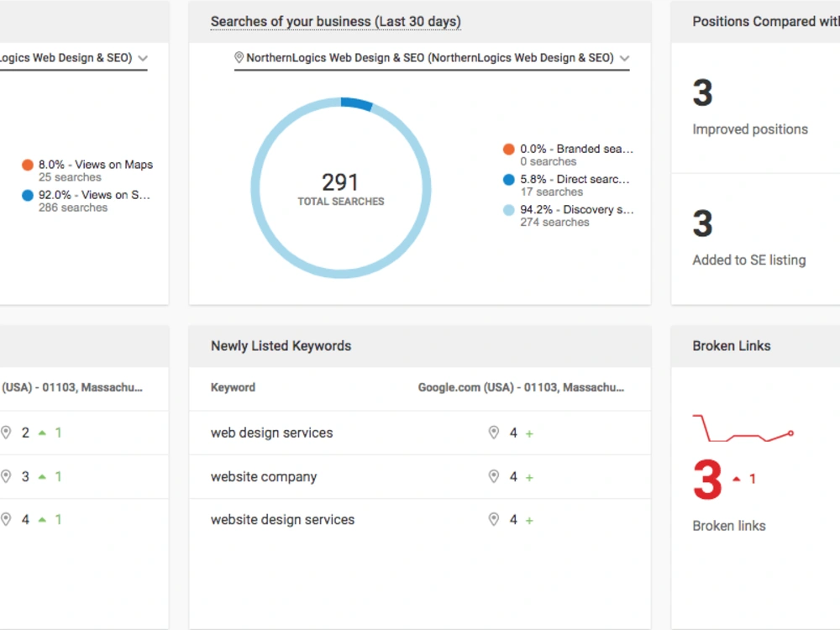This screenshot has height=630, width=840.
Task: Click the dark blue Direct segment of donut
Action: pyautogui.click(x=357, y=103)
